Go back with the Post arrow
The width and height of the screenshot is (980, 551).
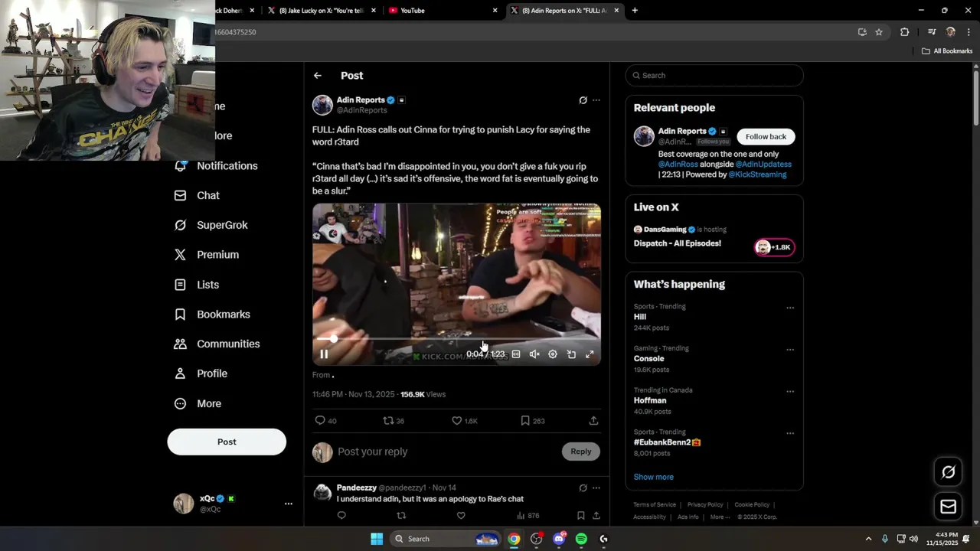tap(318, 76)
